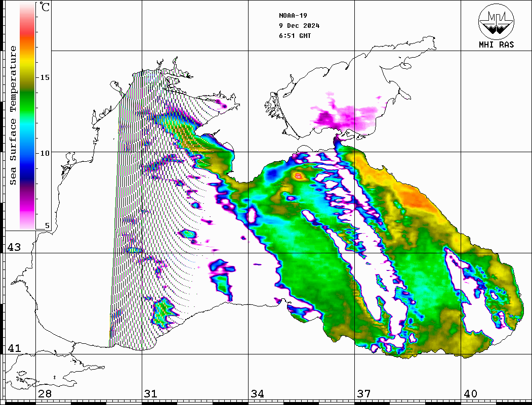Click the temperature color scale bar

click(x=27, y=116)
